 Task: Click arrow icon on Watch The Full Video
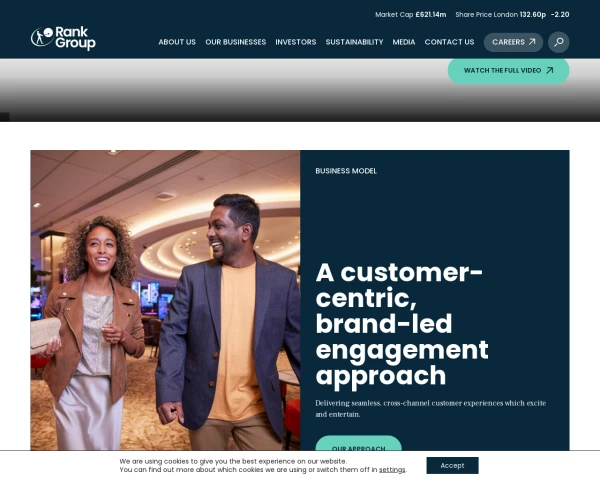click(x=549, y=70)
